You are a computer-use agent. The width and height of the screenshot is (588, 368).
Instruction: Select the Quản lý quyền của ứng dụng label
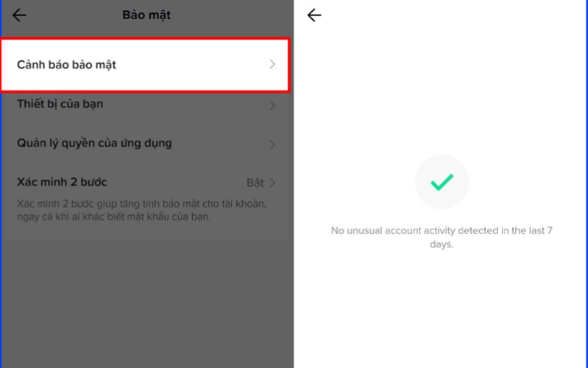point(94,144)
